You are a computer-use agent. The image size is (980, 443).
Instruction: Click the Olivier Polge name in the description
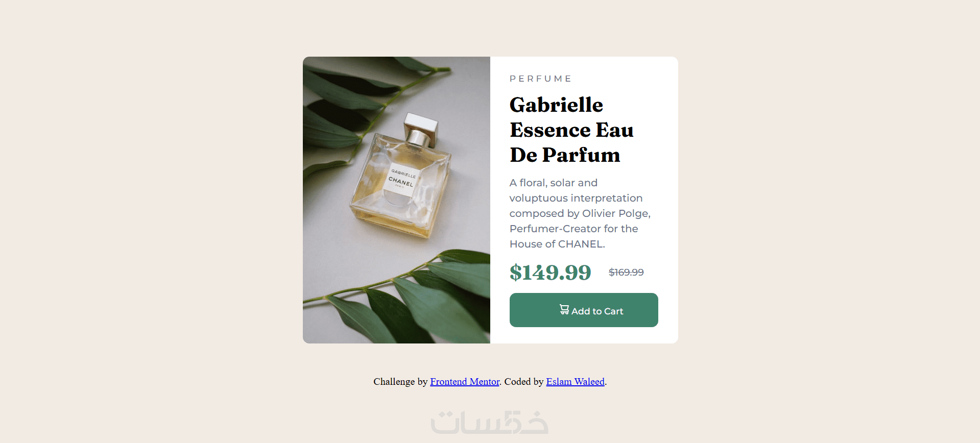coord(616,213)
